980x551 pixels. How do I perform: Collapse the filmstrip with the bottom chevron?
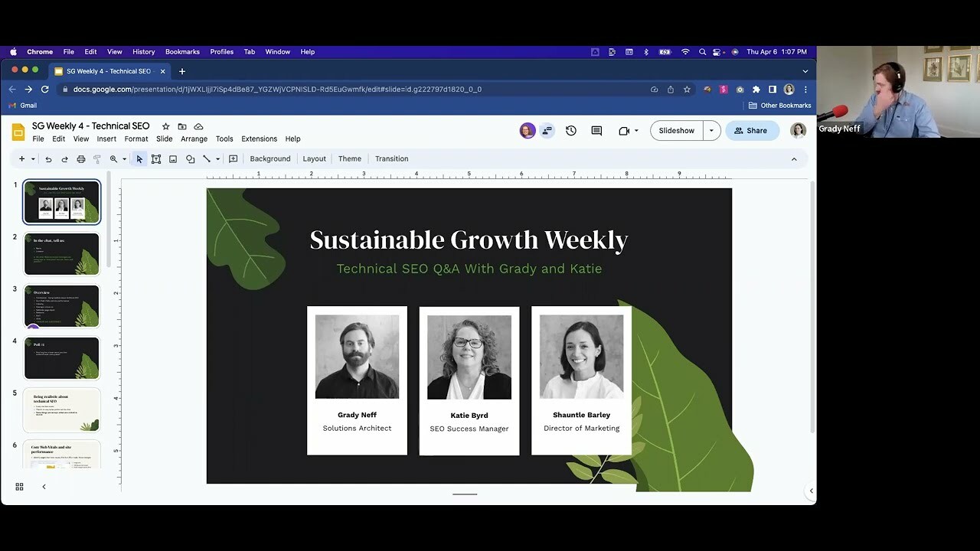pyautogui.click(x=44, y=486)
